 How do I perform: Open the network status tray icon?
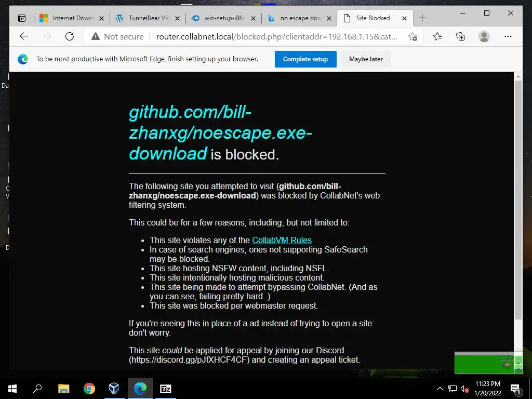click(x=453, y=389)
